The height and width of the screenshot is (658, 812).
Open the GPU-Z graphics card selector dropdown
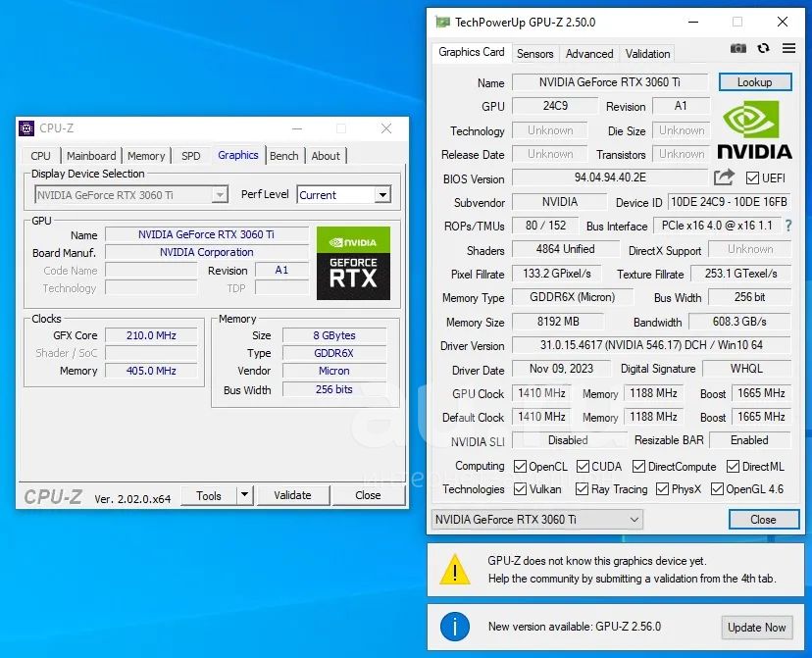pos(537,520)
